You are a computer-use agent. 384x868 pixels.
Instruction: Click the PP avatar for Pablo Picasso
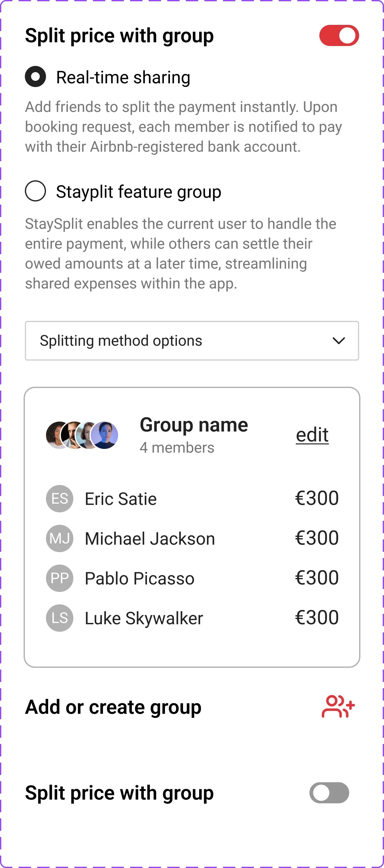pos(60,578)
